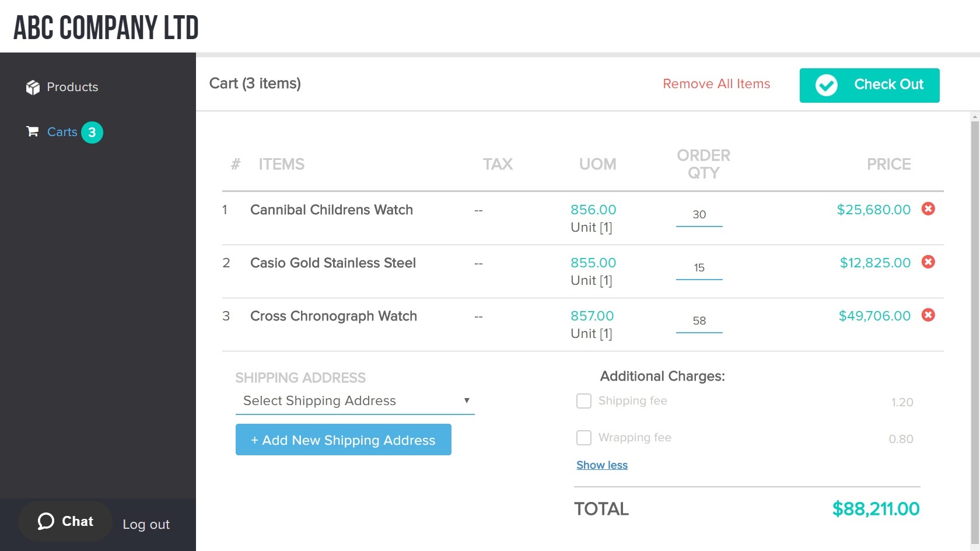Click the cart count badge showing 3
This screenshot has height=551, width=980.
click(92, 132)
